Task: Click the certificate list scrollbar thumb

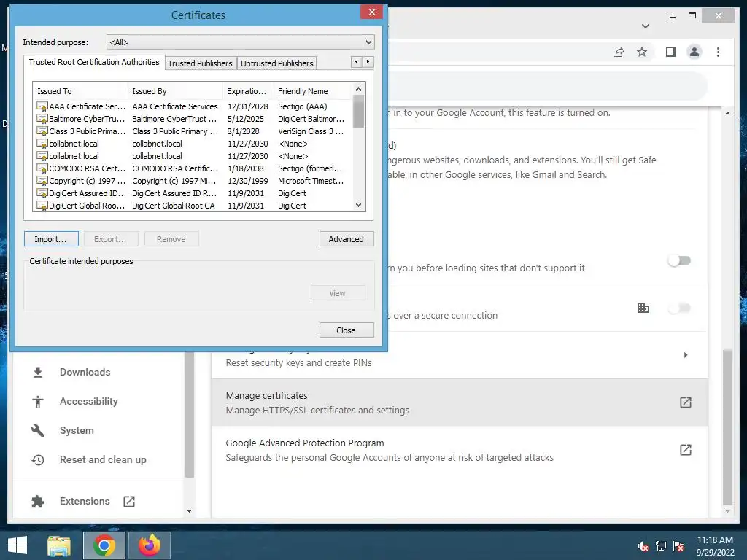Action: click(359, 111)
